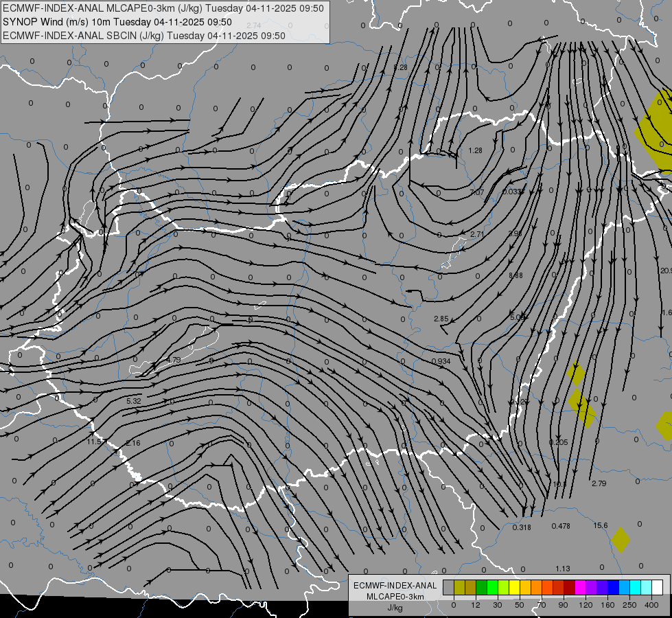Select the dark red legend swatch
Image resolution: width=672 pixels, height=618 pixels.
click(569, 588)
